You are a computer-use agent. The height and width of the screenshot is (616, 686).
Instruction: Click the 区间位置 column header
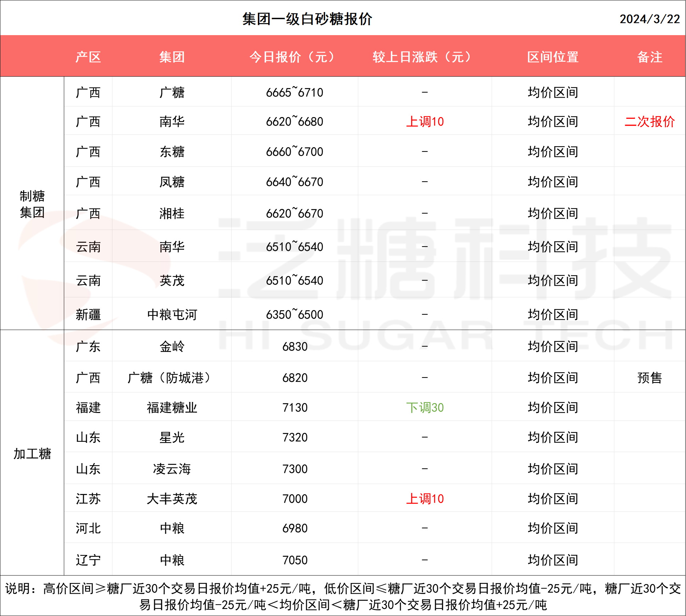click(x=553, y=57)
